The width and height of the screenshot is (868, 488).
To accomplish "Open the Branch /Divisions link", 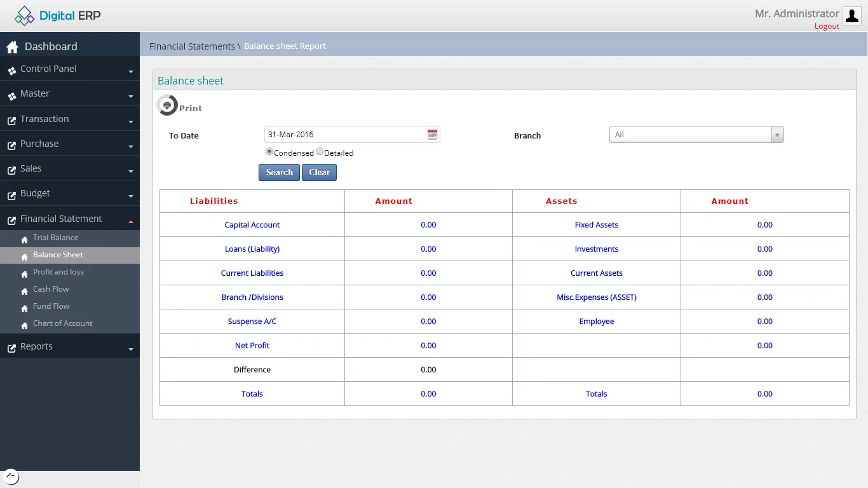I will tap(252, 297).
